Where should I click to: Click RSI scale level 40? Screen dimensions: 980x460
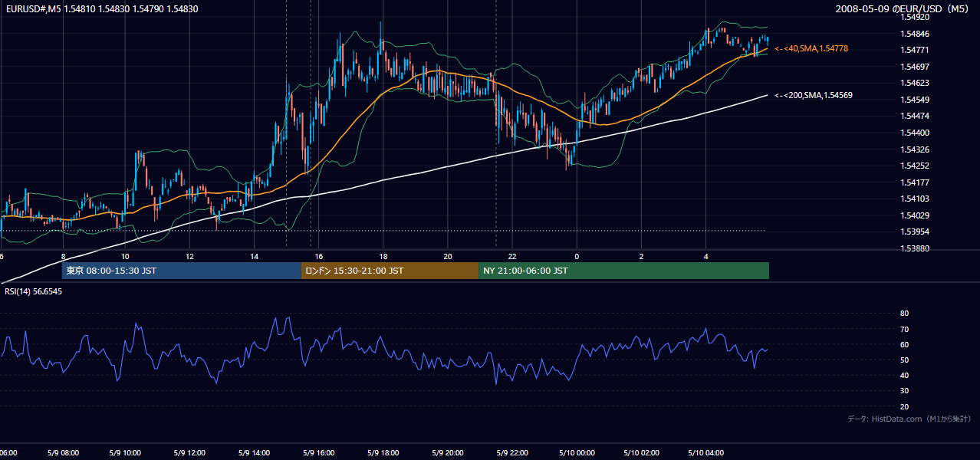[904, 375]
